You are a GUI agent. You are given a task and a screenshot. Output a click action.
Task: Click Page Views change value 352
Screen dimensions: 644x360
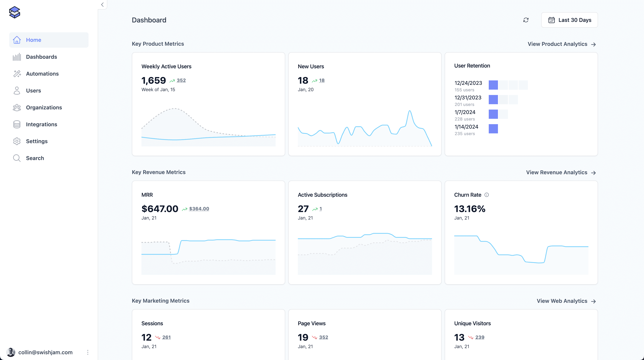tap(324, 337)
